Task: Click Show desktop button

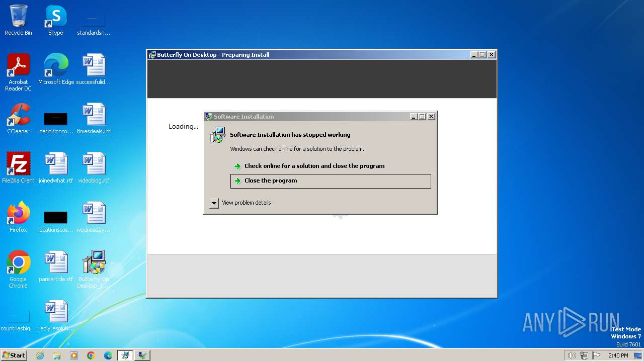Action: (638, 355)
